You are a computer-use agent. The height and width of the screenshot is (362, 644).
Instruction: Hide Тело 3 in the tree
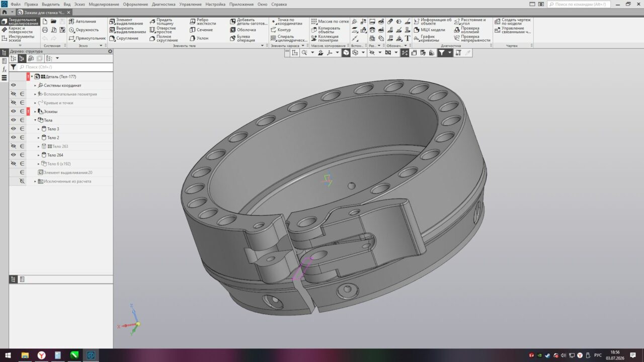click(14, 129)
